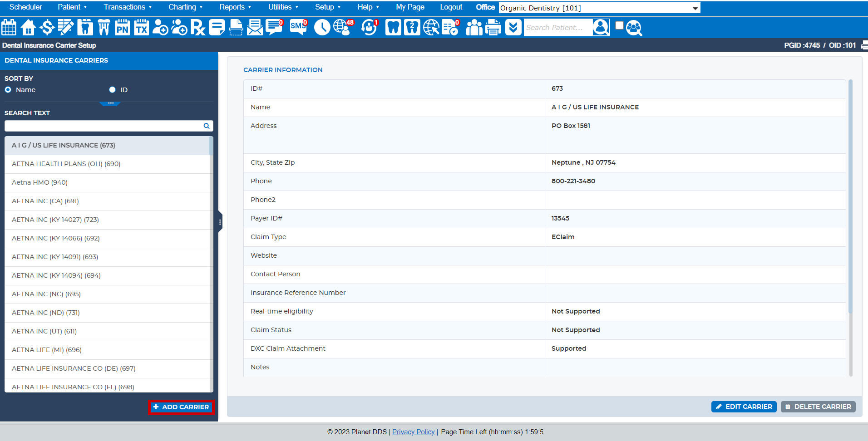Viewport: 868px width, 441px height.
Task: Click the clock time icon
Action: 322,28
